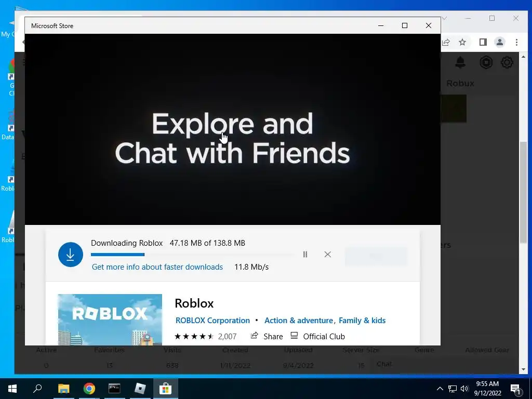The height and width of the screenshot is (399, 532).
Task: Open the Windows Start menu
Action: [12, 389]
